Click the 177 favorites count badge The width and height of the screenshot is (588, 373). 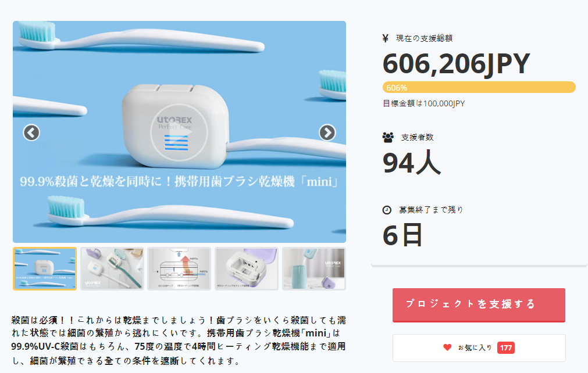pyautogui.click(x=506, y=347)
